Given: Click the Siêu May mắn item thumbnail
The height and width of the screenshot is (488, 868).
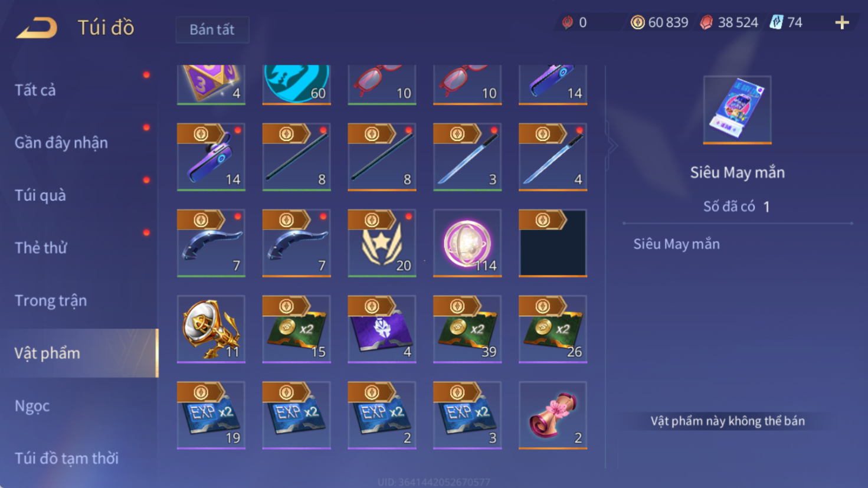Looking at the screenshot, I should tap(737, 110).
